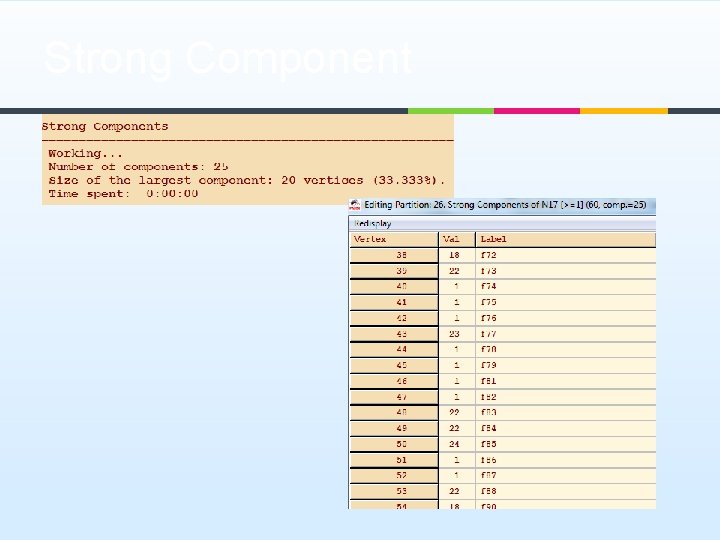Click the label f82
This screenshot has height=540, width=720.
point(489,397)
